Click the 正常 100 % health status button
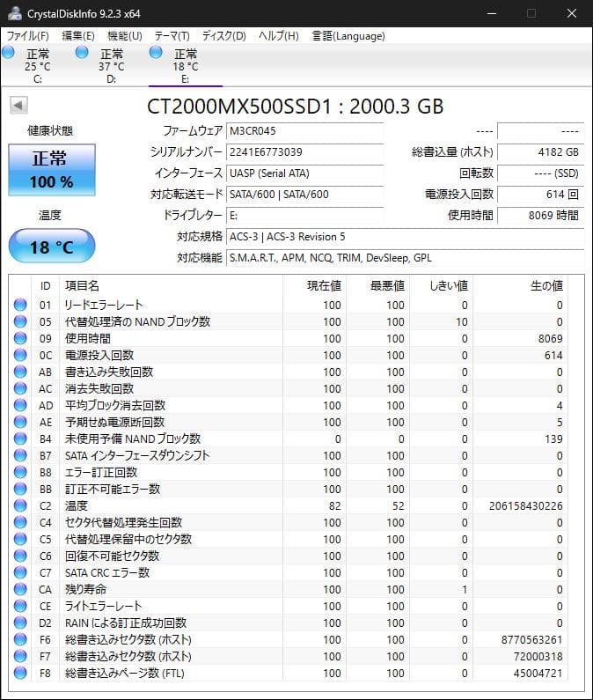Image resolution: width=593 pixels, height=700 pixels. (x=52, y=170)
